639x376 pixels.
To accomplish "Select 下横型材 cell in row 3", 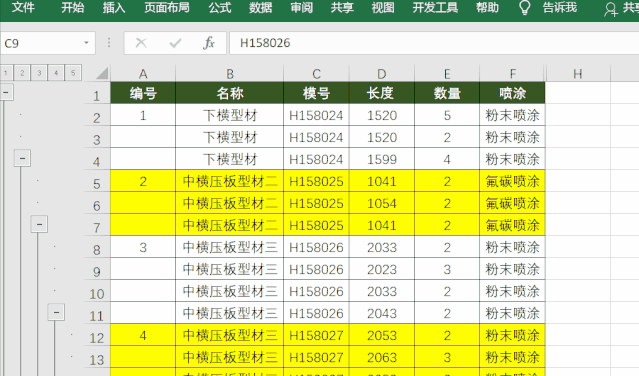I will tap(230, 137).
